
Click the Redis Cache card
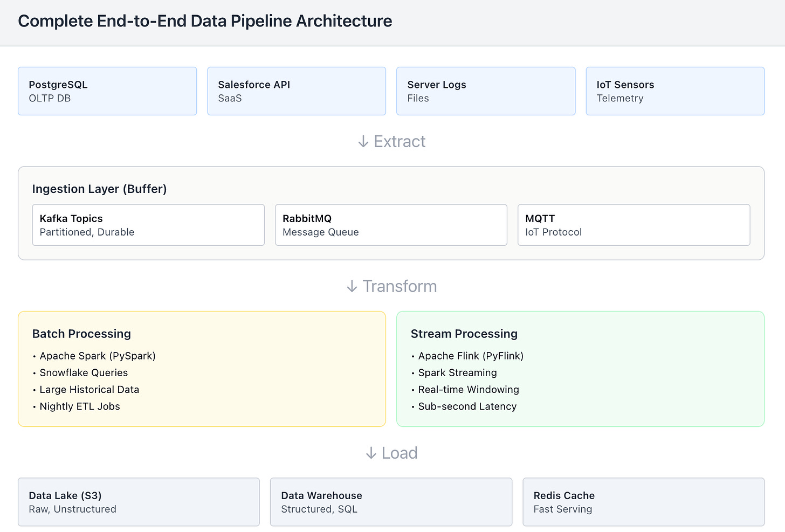click(x=643, y=502)
